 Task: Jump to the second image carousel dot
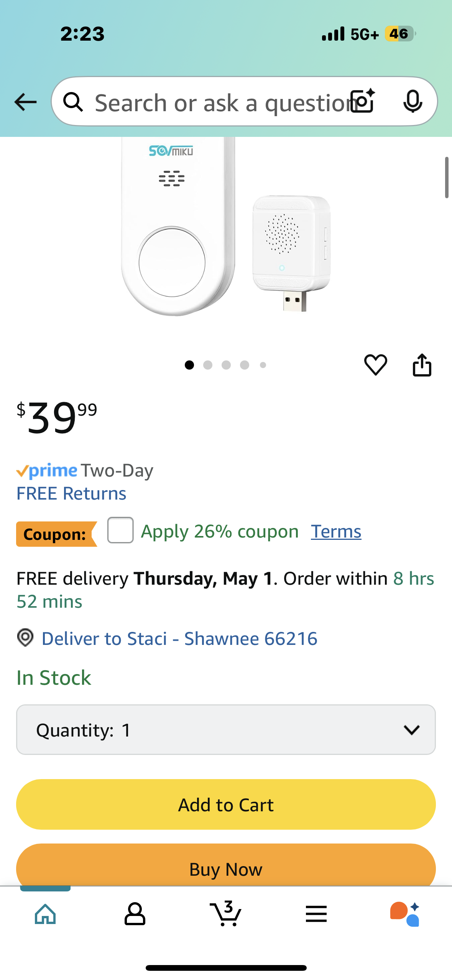208,365
